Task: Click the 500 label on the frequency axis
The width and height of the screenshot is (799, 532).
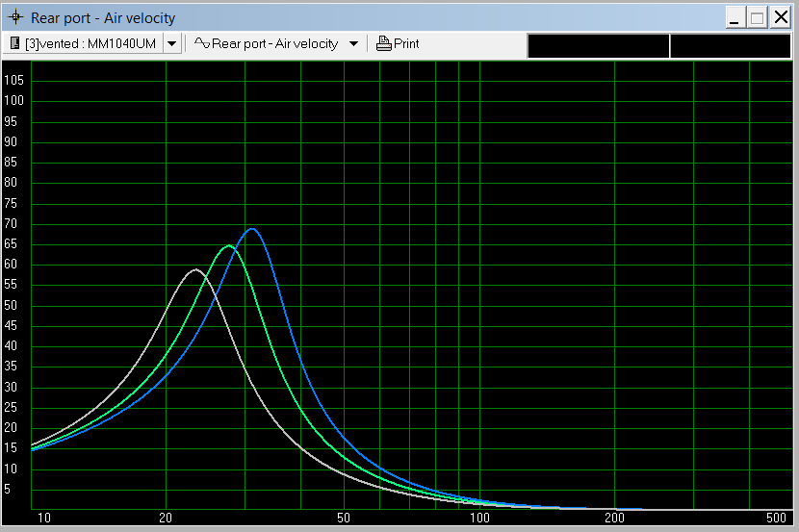Action: [776, 518]
